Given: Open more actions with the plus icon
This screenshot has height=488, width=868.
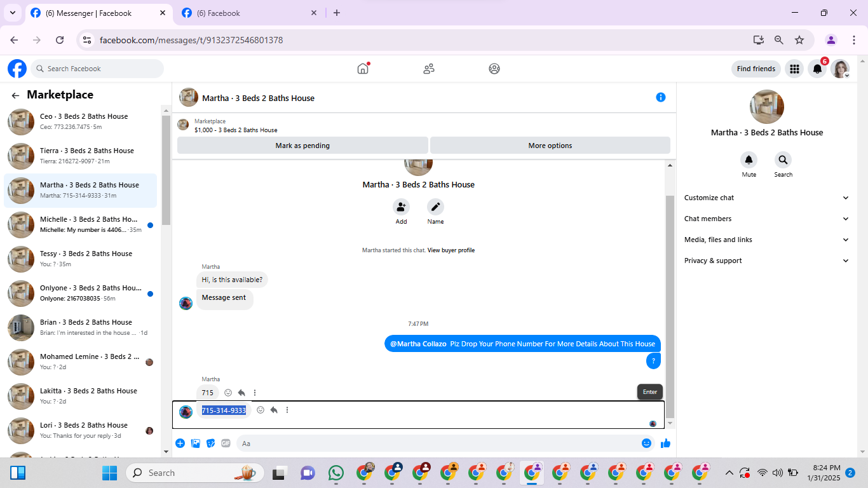Looking at the screenshot, I should 180,444.
